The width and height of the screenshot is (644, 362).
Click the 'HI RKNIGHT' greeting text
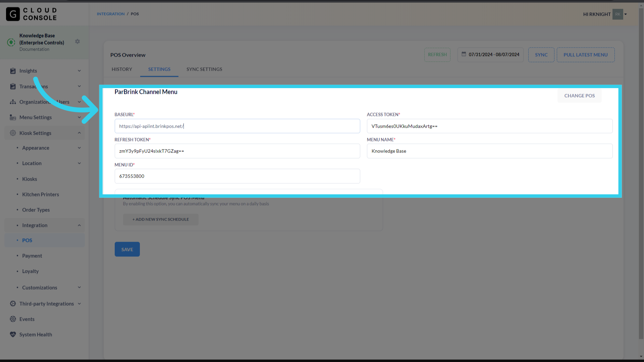(x=597, y=14)
